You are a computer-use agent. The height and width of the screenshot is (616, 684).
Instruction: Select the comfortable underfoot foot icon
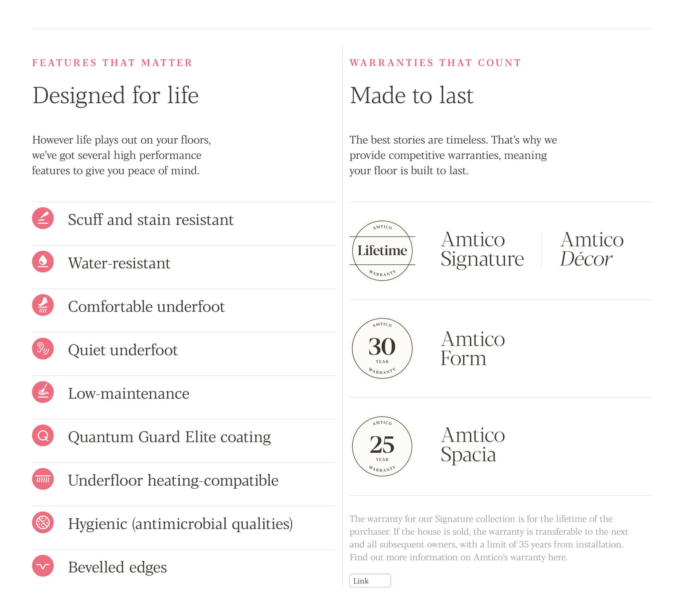[x=43, y=305]
